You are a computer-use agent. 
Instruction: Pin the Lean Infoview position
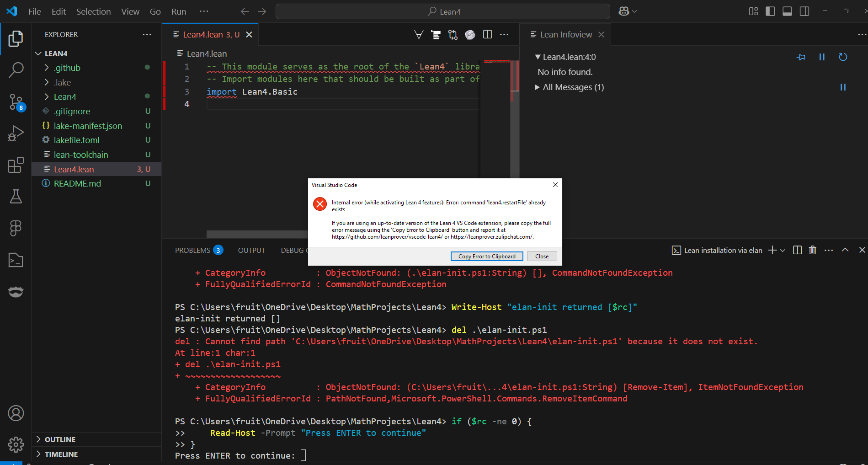[801, 57]
